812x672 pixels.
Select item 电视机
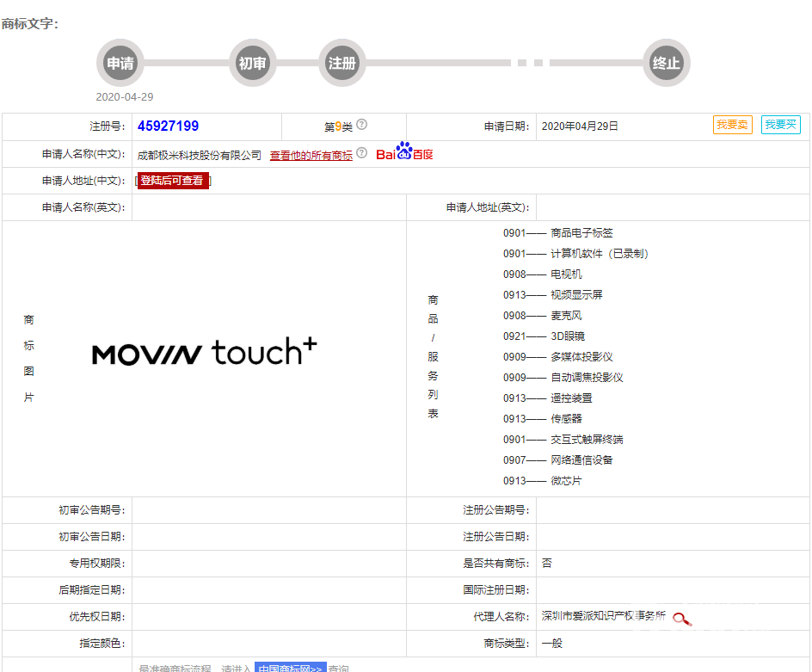point(566,274)
